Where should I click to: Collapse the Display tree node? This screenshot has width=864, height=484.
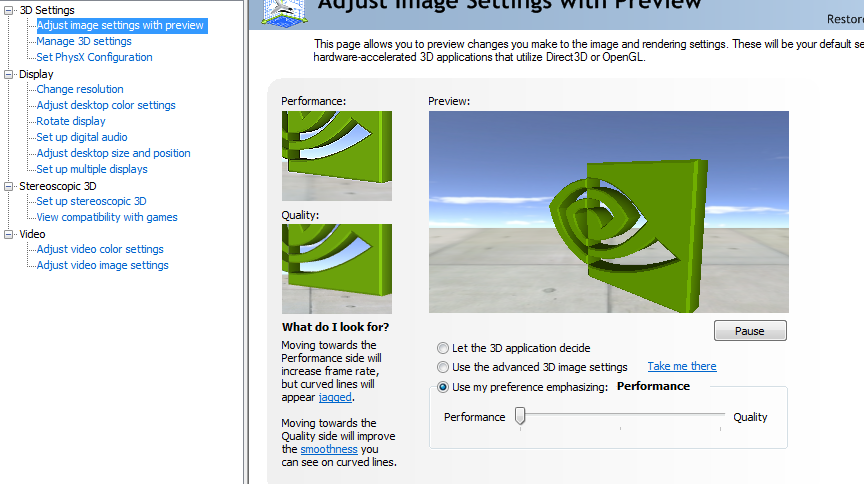(9, 74)
